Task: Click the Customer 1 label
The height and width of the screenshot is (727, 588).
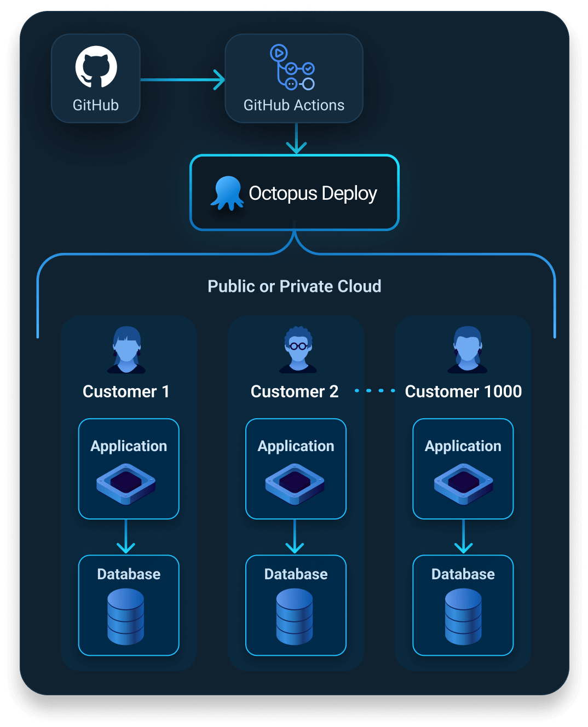Action: tap(126, 391)
